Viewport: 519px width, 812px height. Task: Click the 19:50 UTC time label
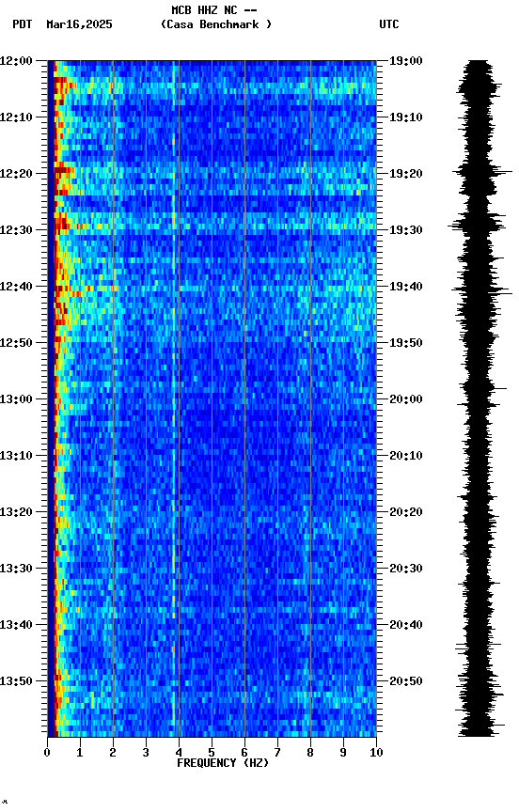[x=406, y=343]
